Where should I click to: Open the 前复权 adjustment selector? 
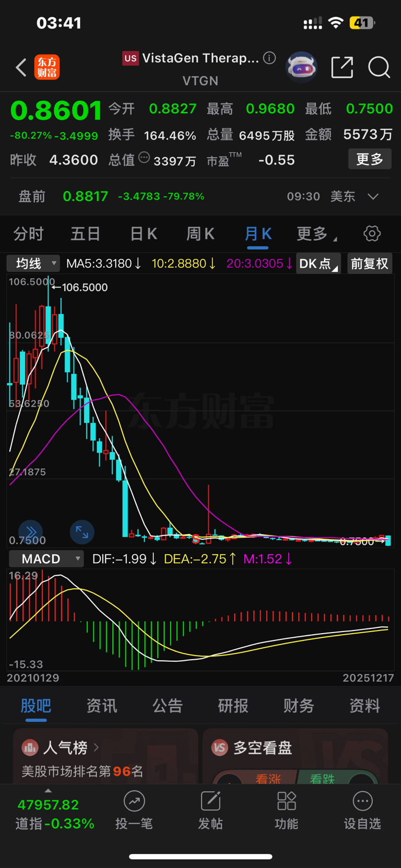(x=370, y=264)
